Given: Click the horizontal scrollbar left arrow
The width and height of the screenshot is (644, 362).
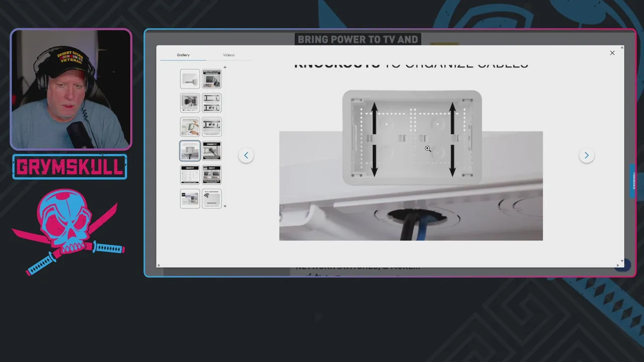Looking at the screenshot, I should click(x=159, y=265).
